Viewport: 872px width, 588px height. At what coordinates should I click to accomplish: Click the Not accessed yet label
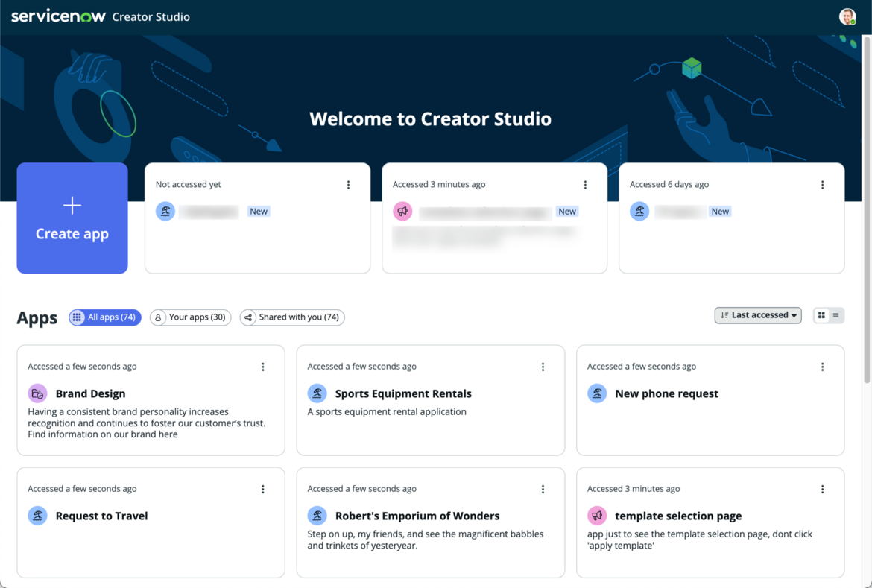point(189,184)
